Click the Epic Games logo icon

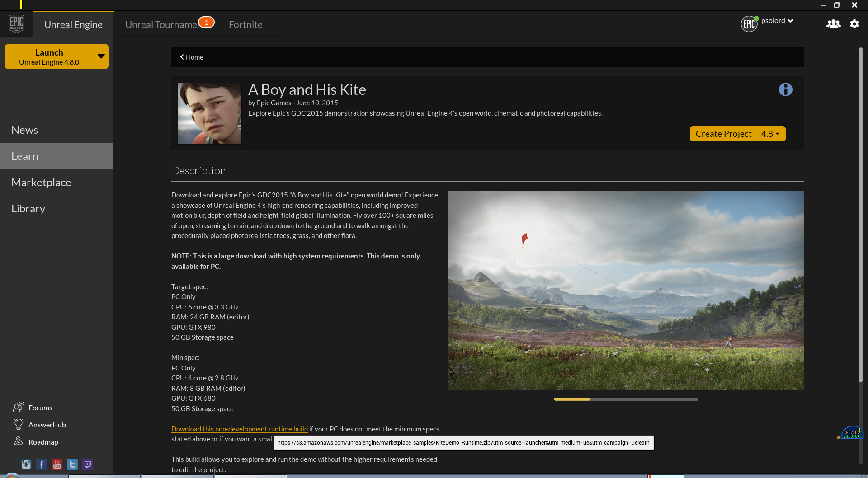[16, 23]
